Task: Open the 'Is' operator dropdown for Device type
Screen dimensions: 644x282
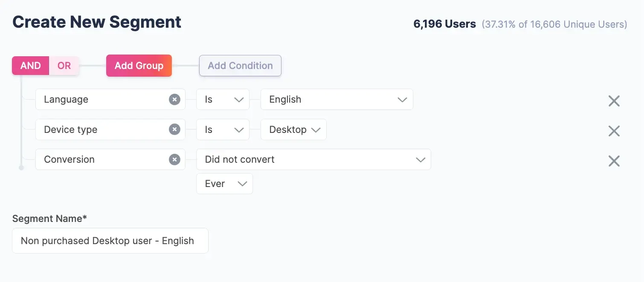Action: [x=223, y=129]
